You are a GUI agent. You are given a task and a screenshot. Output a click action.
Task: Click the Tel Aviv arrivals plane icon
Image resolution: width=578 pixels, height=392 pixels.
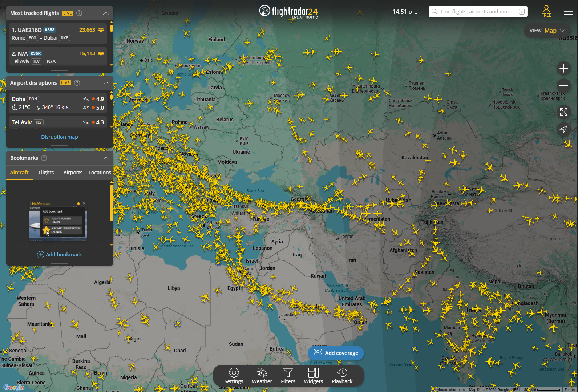click(x=86, y=122)
